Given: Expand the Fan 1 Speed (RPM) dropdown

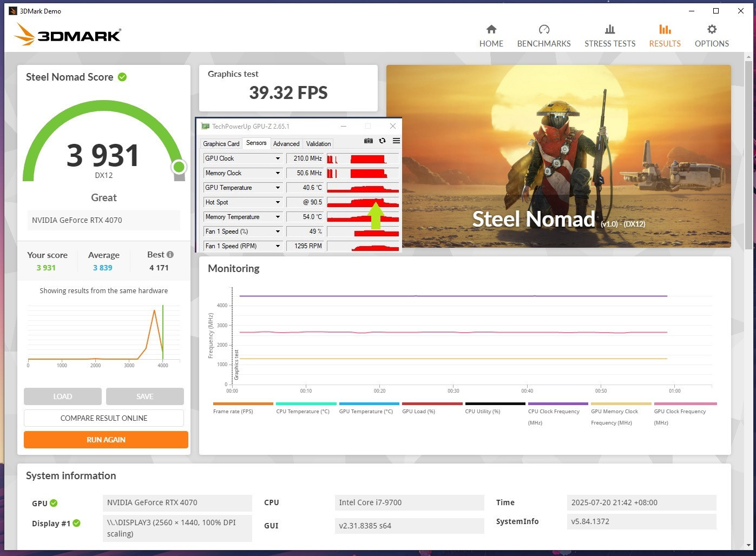Looking at the screenshot, I should (278, 246).
